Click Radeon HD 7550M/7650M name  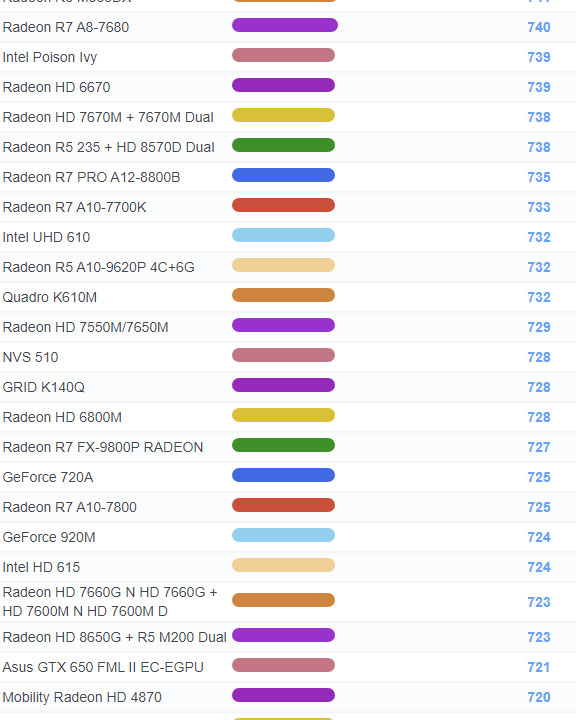click(x=85, y=327)
